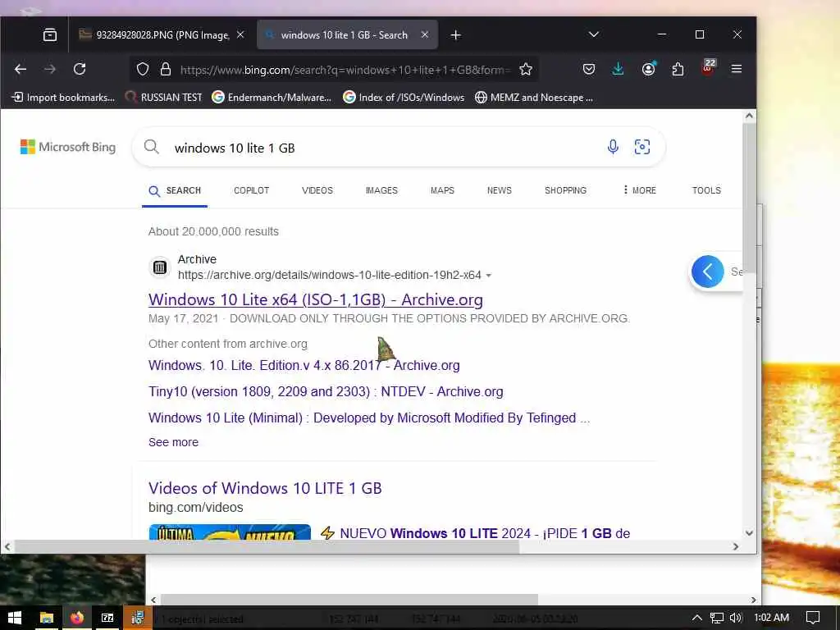Open Windows 10 Lite x64 ISO result
The height and width of the screenshot is (630, 840).
pyautogui.click(x=316, y=299)
